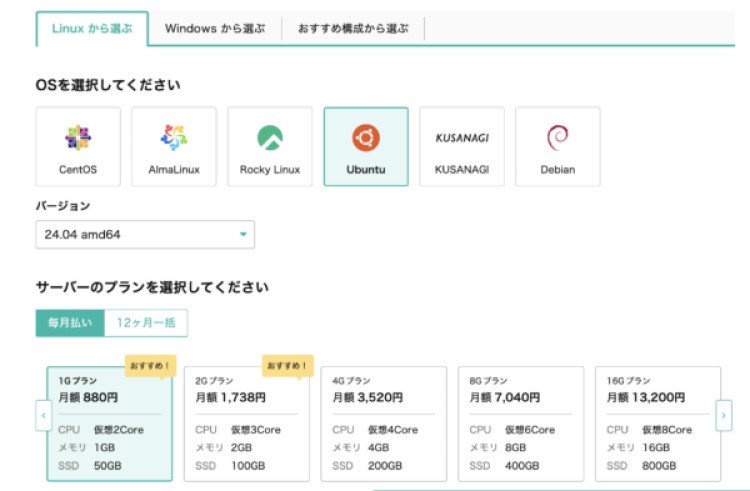Switch to Windows から選ぶ tab
The height and width of the screenshot is (491, 750).
point(215,29)
